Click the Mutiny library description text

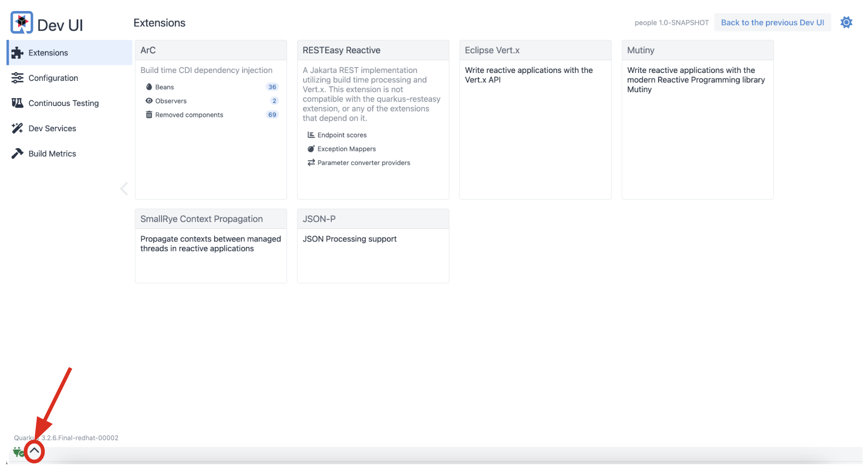click(x=696, y=80)
